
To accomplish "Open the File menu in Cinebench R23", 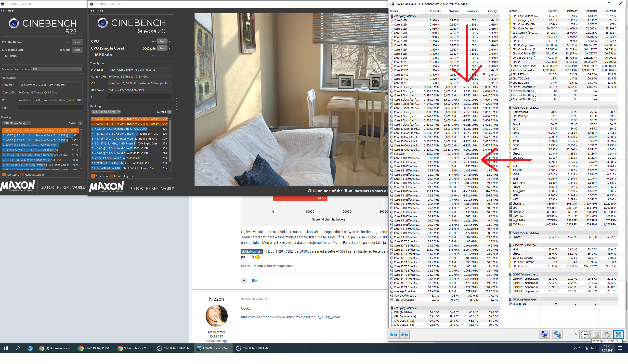I will [x=2, y=11].
